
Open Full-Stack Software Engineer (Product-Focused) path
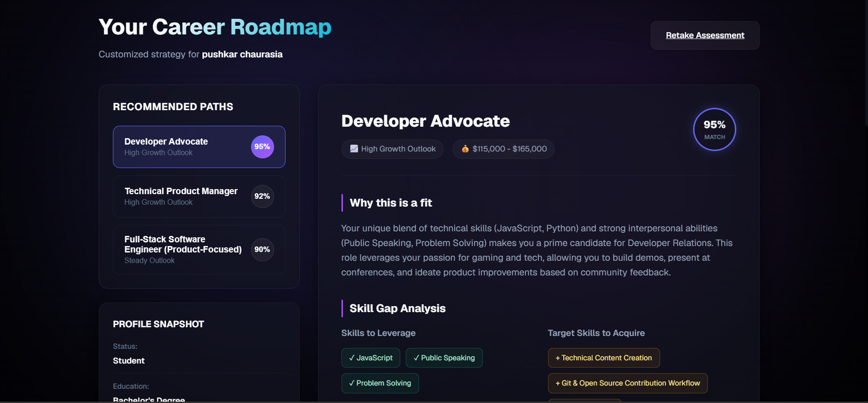[x=199, y=250]
